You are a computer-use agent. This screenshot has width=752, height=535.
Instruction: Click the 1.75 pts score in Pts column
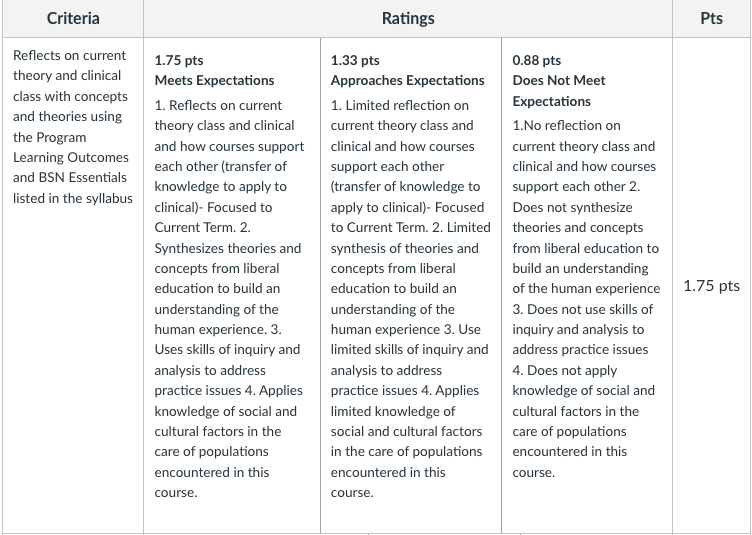pos(711,286)
